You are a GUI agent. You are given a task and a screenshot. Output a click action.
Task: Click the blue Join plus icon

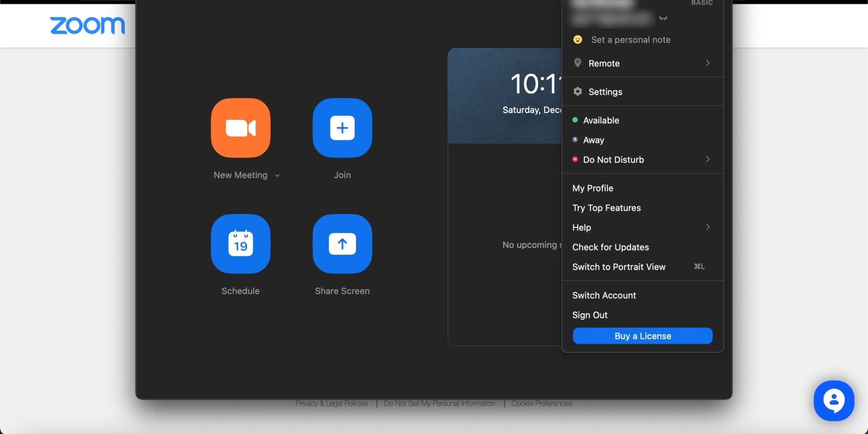[342, 128]
